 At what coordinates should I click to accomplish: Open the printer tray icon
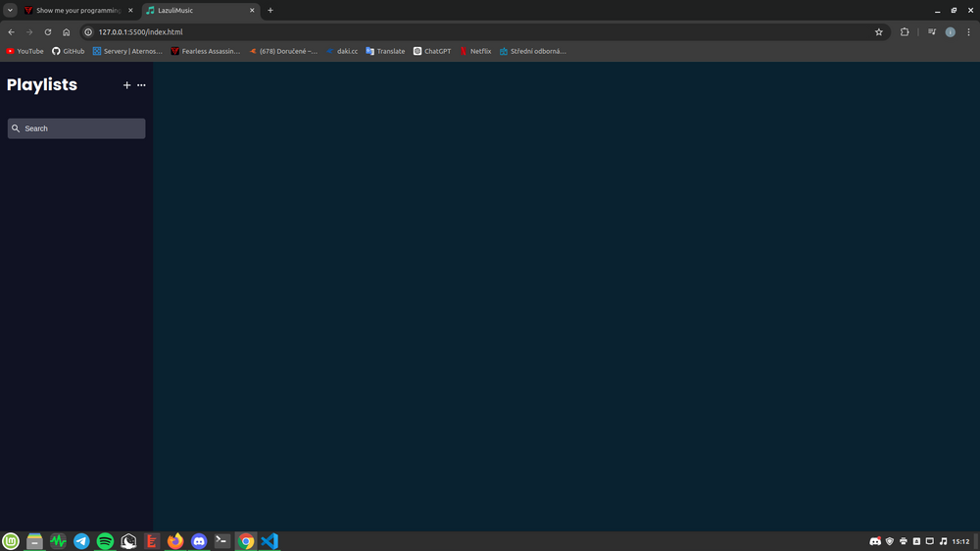point(904,541)
